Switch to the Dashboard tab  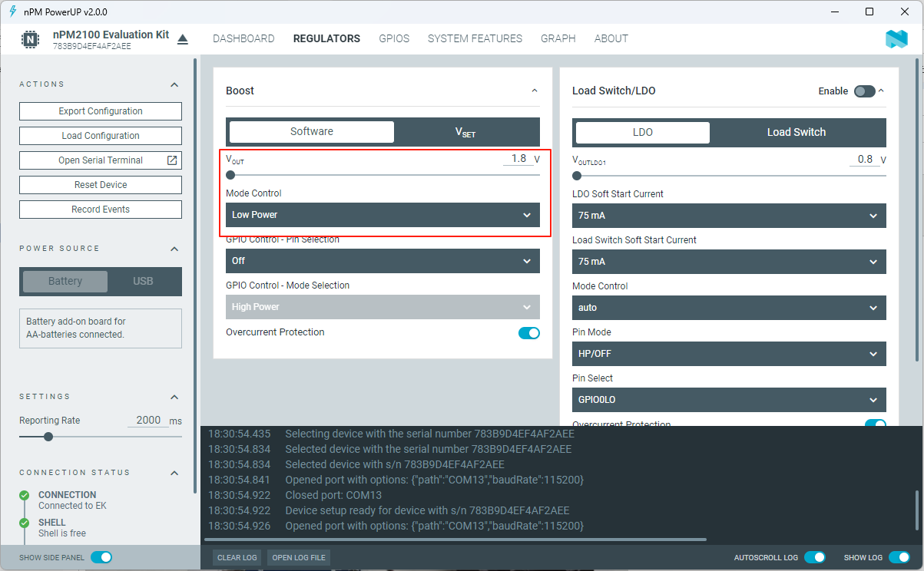point(243,38)
